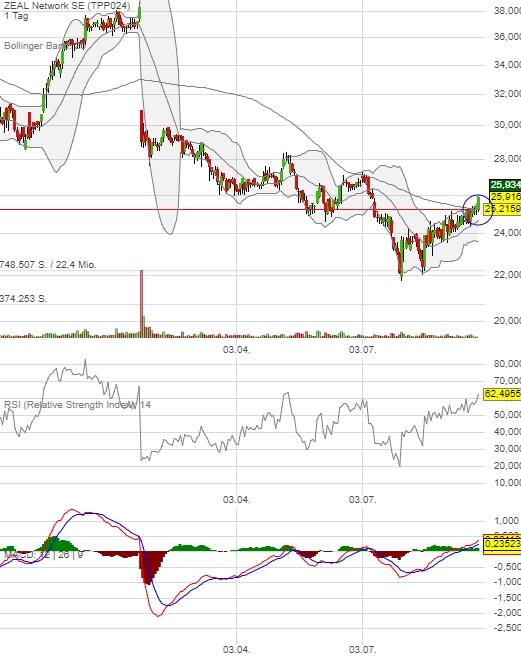The height and width of the screenshot is (658, 521).
Task: Click the -0,500 MACD axis label
Action: (507, 567)
